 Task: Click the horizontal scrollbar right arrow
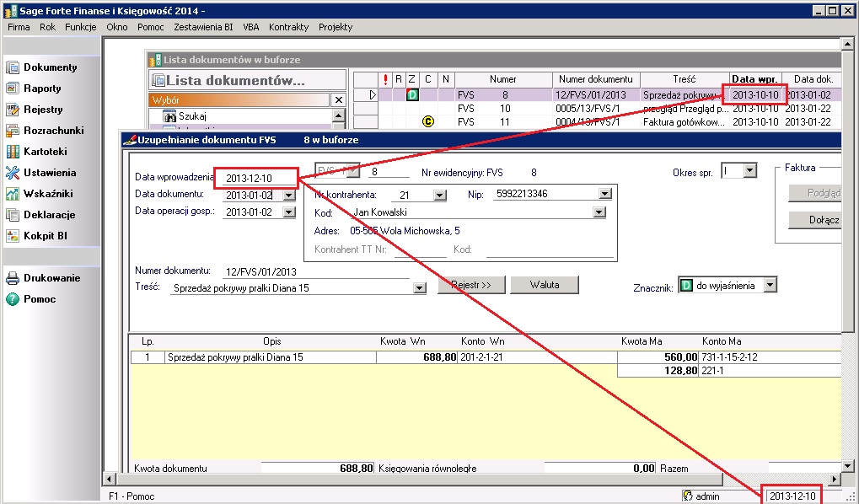(x=835, y=479)
